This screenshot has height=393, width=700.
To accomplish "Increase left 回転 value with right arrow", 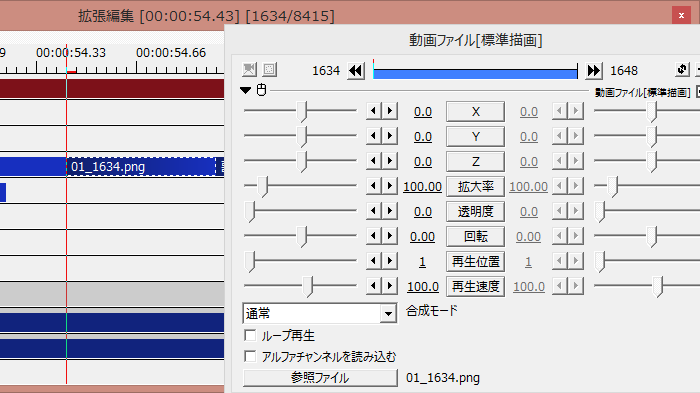I will click(x=390, y=236).
